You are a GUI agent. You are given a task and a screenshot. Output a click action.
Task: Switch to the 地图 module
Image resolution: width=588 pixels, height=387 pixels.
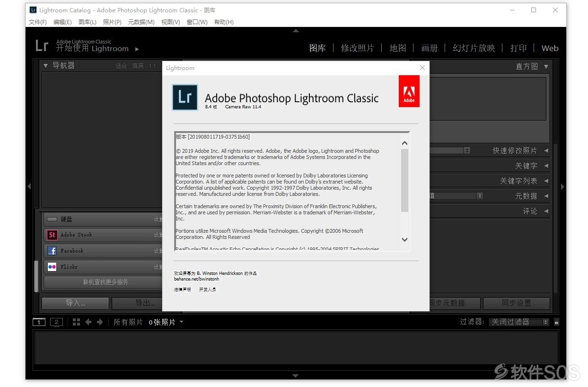click(x=398, y=48)
